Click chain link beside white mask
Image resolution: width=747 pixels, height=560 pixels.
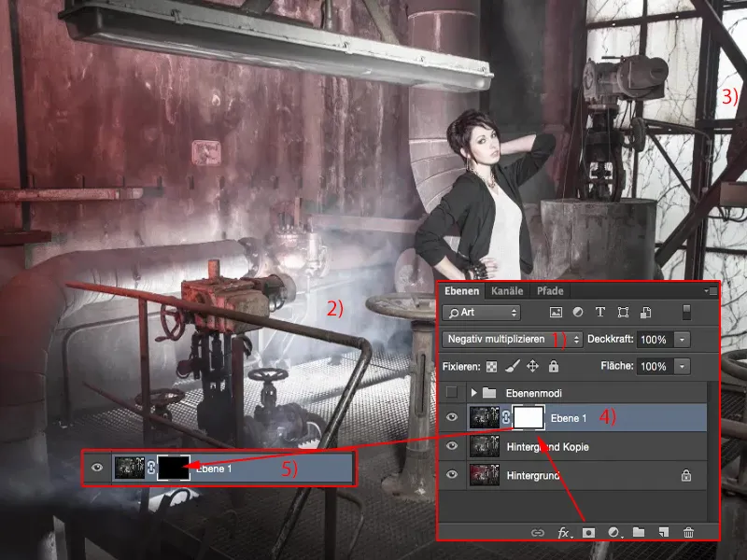coord(506,417)
